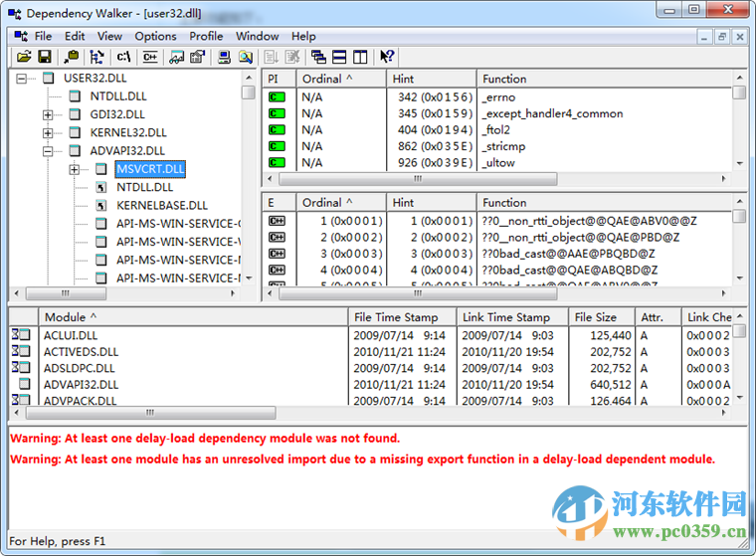Expand the GDI32.DLL tree node
The height and width of the screenshot is (556, 756).
(x=48, y=114)
